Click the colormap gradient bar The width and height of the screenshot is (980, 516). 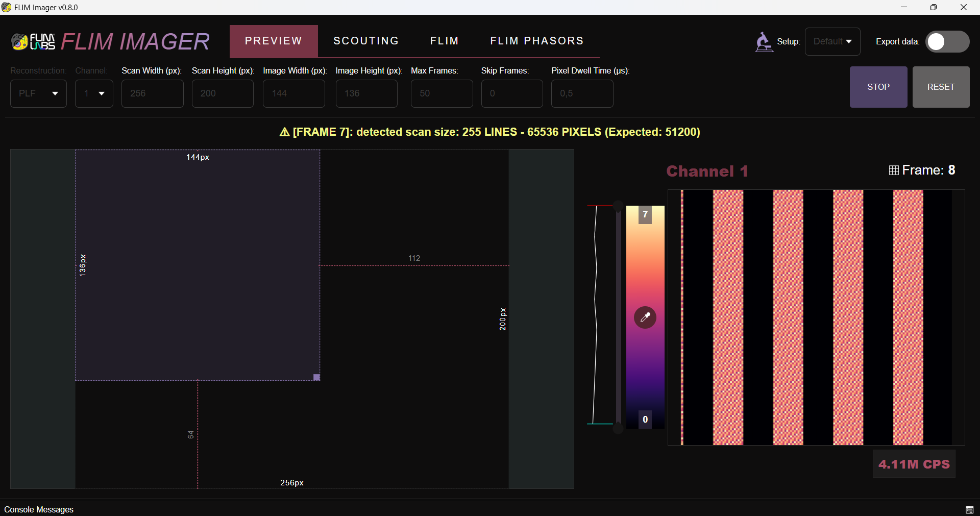coord(645,316)
